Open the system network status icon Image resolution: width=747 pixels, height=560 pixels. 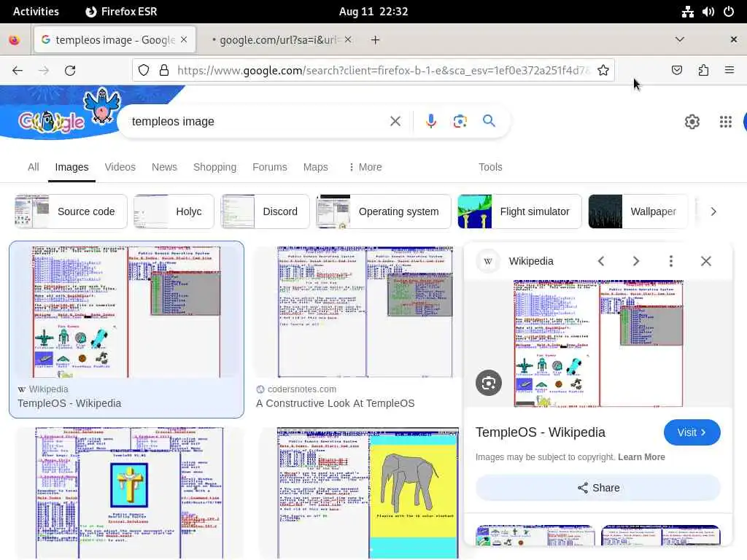click(687, 12)
